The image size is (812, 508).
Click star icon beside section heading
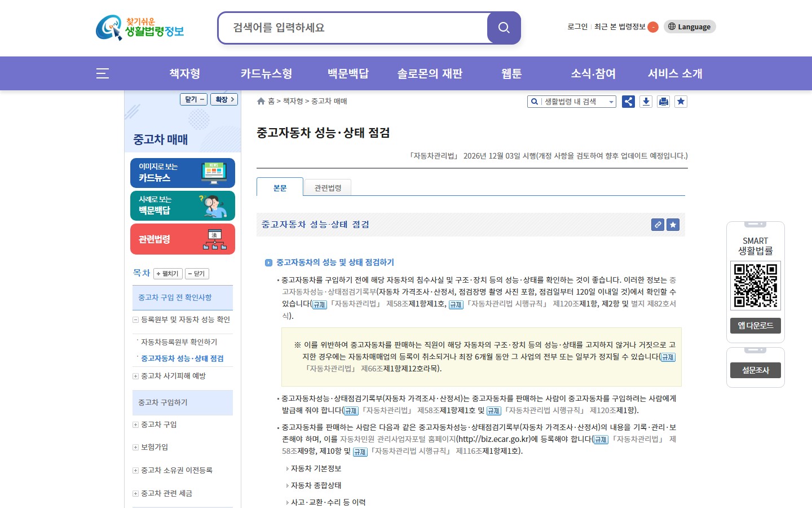[673, 225]
